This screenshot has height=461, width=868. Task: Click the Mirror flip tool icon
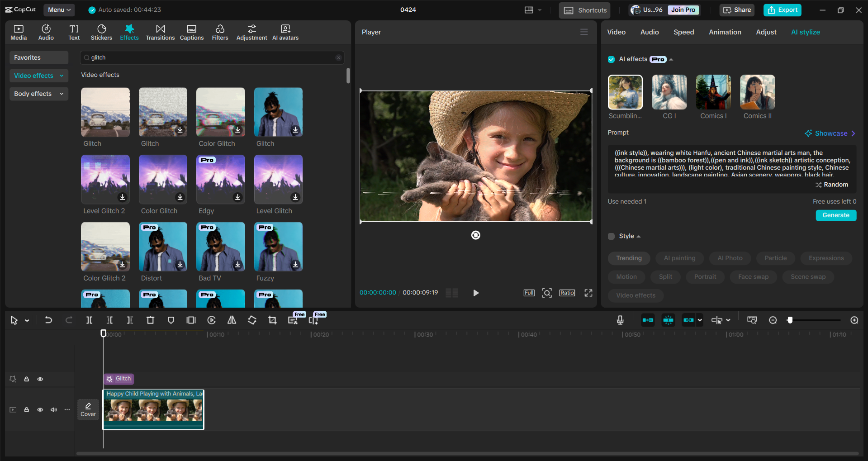pos(232,320)
